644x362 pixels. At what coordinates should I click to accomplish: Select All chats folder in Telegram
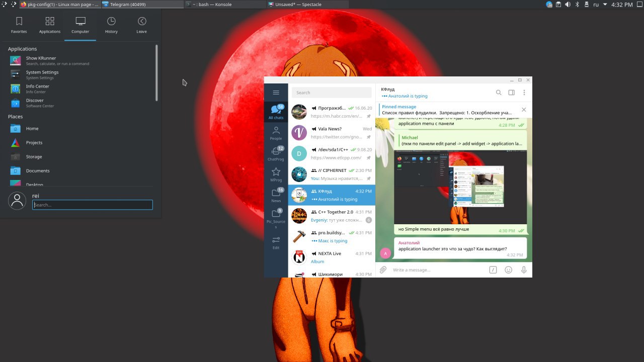click(x=276, y=112)
